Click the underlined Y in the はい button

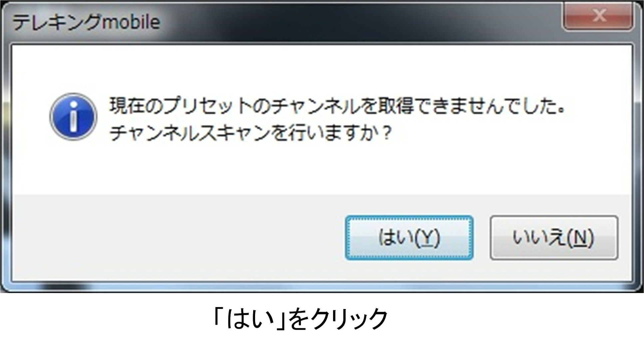(x=426, y=238)
